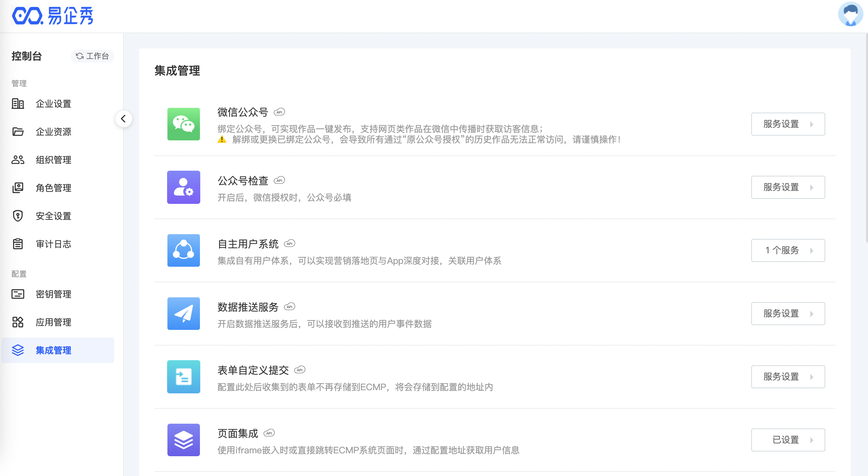
Task: Go to 组织管理 menu item
Action: point(58,160)
